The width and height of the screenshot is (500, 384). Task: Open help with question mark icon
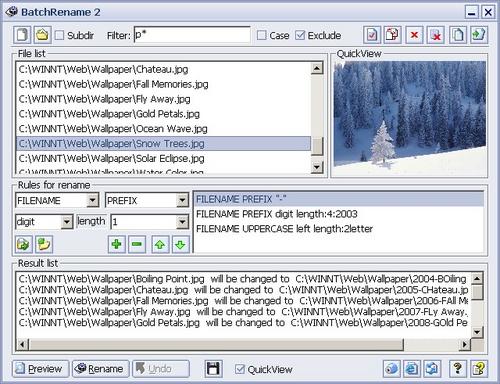(458, 369)
